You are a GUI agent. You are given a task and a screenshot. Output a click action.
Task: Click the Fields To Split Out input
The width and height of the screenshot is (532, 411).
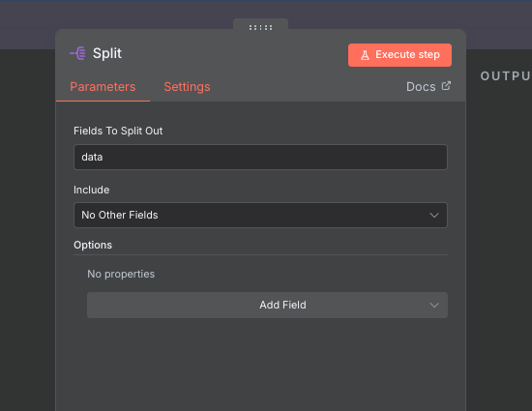(x=260, y=157)
